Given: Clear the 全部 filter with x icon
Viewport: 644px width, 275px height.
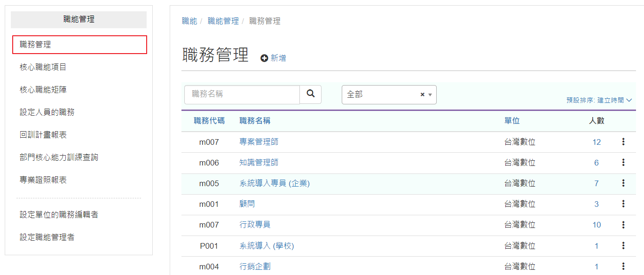Looking at the screenshot, I should tap(422, 94).
